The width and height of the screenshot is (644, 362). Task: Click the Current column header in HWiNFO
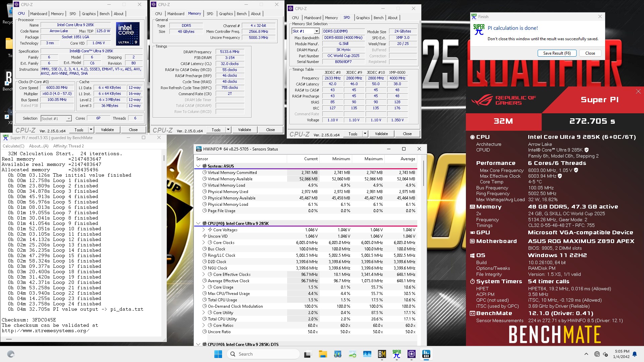[303, 159]
